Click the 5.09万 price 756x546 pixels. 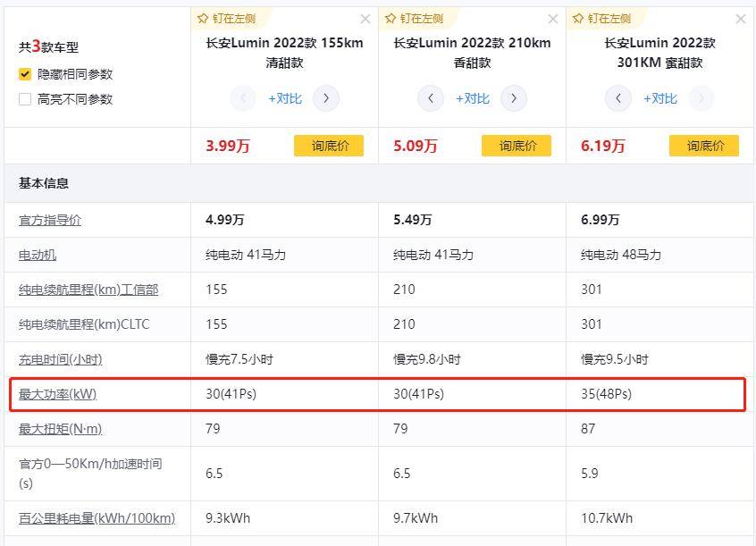[x=416, y=146]
